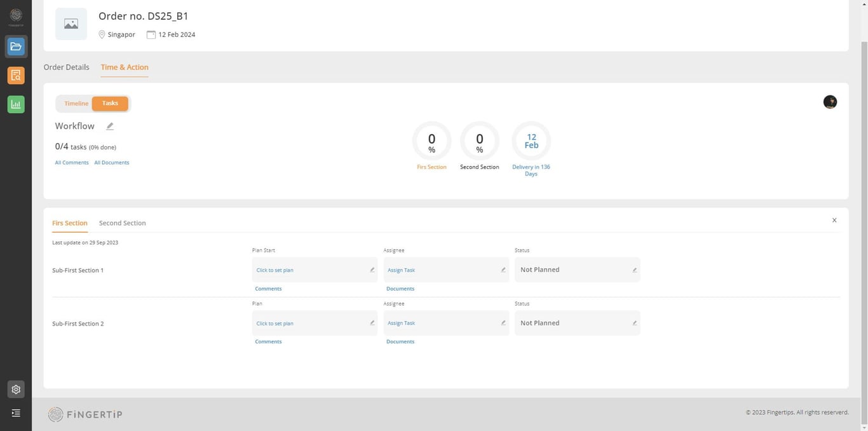Edit plan start pencil for Sub-First Section 1

click(x=372, y=270)
